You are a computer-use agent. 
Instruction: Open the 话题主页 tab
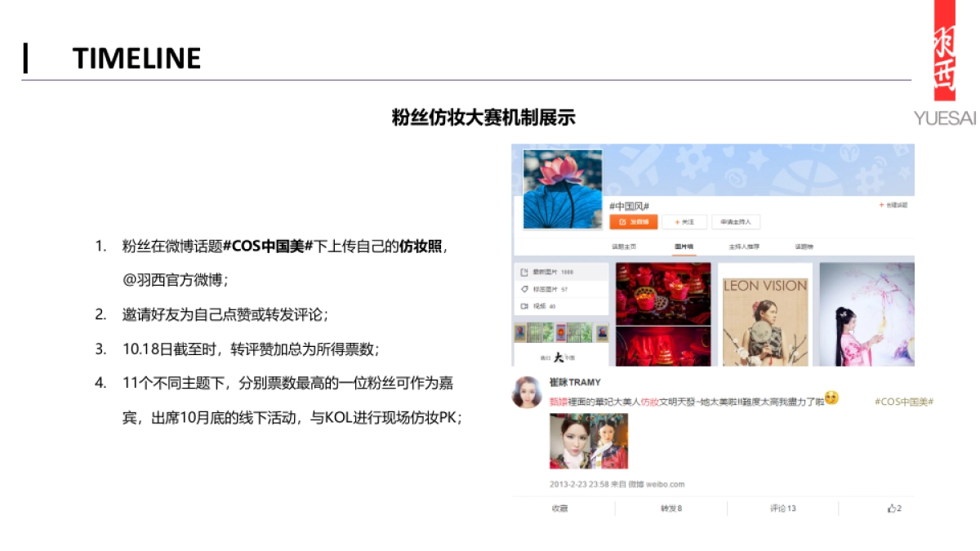[x=623, y=247]
